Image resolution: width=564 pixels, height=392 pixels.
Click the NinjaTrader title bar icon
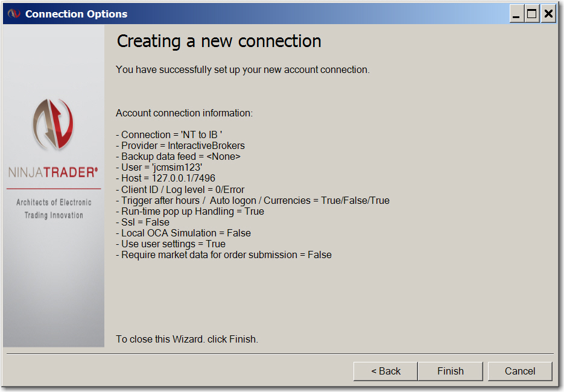[x=14, y=14]
